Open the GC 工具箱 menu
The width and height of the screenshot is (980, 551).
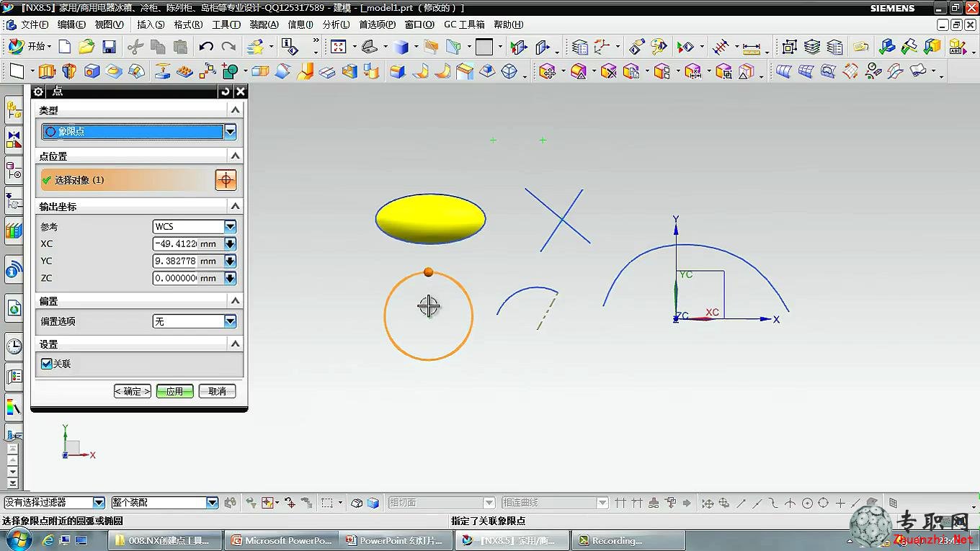pos(464,24)
